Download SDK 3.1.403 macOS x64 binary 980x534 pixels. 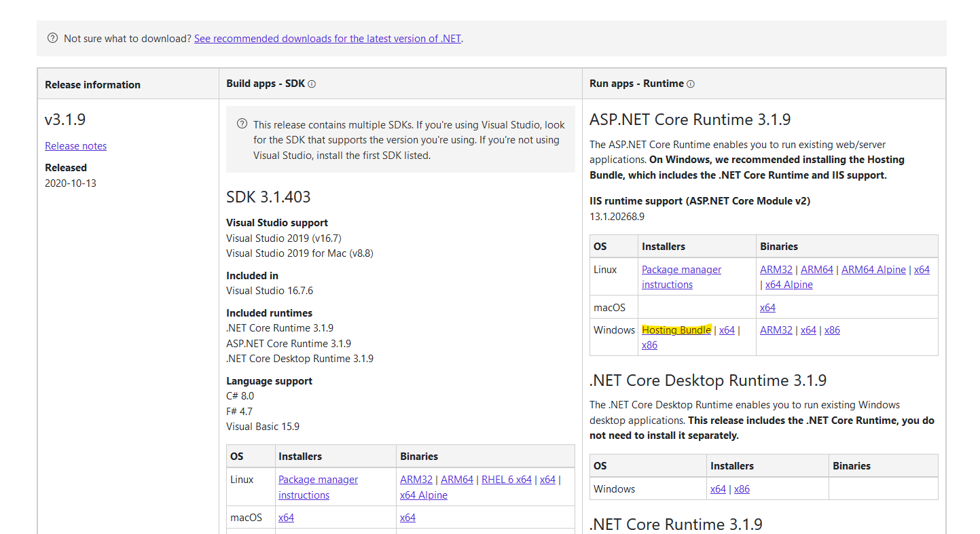[407, 518]
